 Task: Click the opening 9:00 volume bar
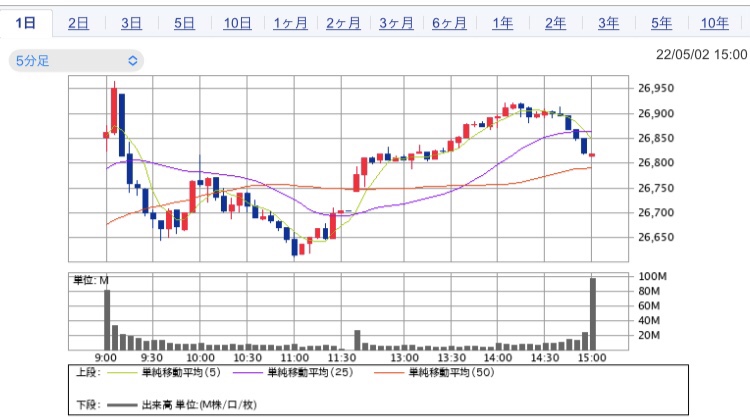[x=107, y=320]
